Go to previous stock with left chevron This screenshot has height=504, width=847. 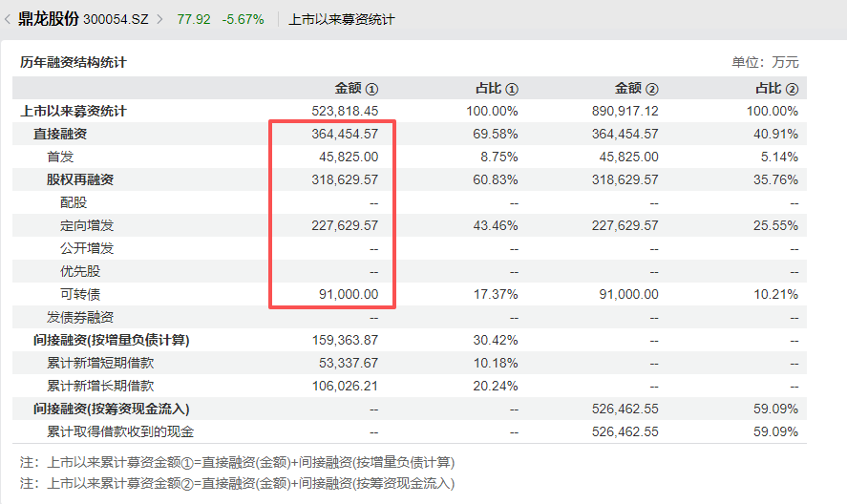[x=8, y=19]
